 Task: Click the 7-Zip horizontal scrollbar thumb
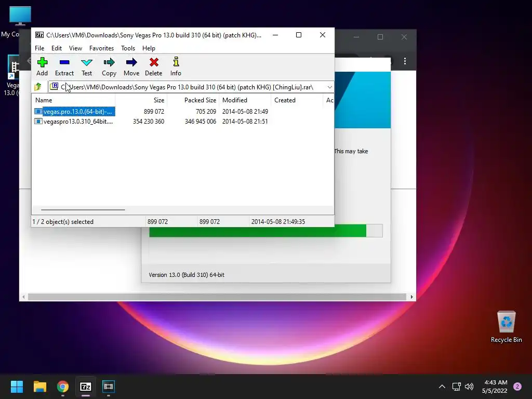(83, 210)
